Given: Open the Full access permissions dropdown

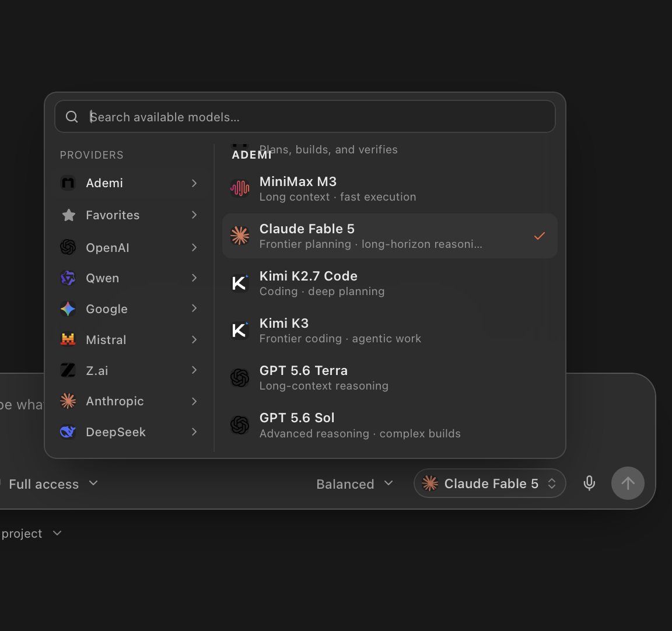Looking at the screenshot, I should [x=53, y=484].
